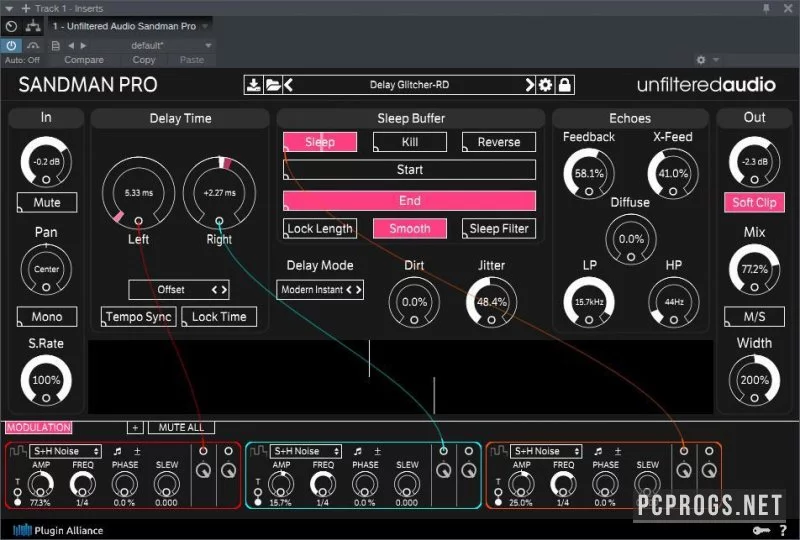
Task: Go to previous preset arrow
Action: (288, 85)
